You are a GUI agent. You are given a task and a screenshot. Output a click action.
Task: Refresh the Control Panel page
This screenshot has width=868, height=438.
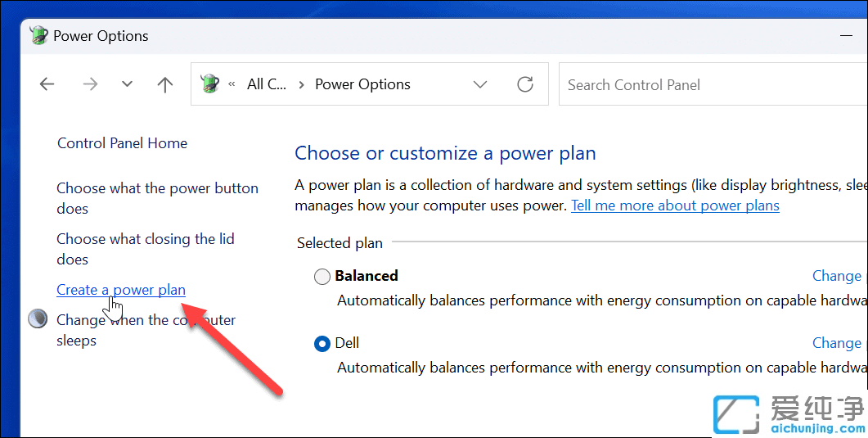click(x=525, y=84)
